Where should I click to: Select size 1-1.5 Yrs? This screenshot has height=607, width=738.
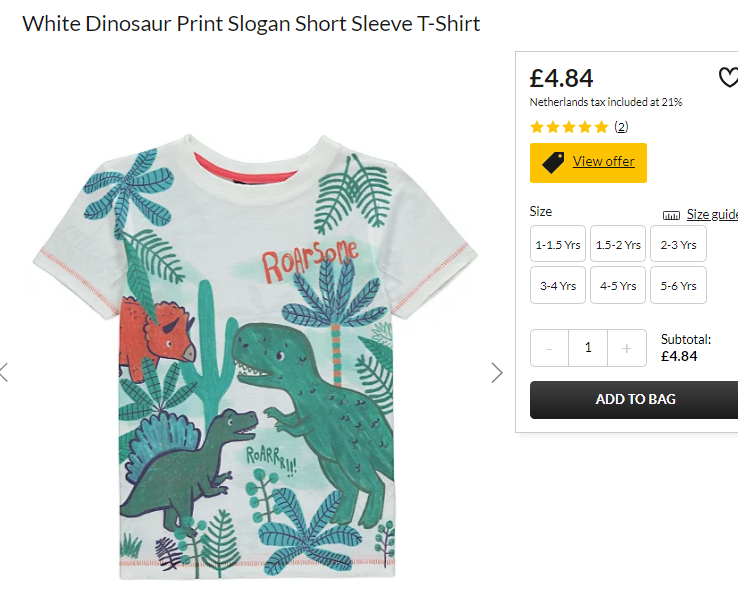[558, 244]
